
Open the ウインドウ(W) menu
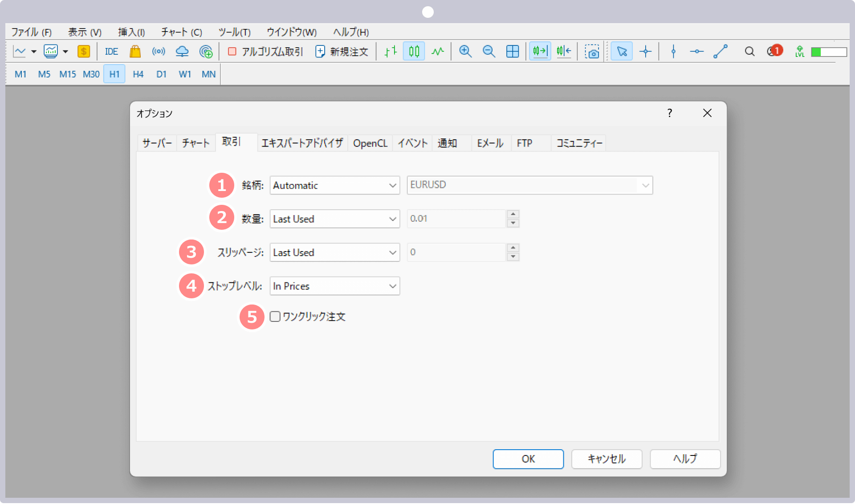tap(292, 32)
